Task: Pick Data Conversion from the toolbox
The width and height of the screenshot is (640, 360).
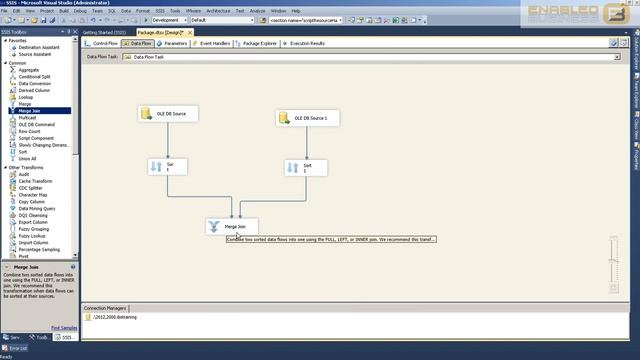Action: point(35,84)
